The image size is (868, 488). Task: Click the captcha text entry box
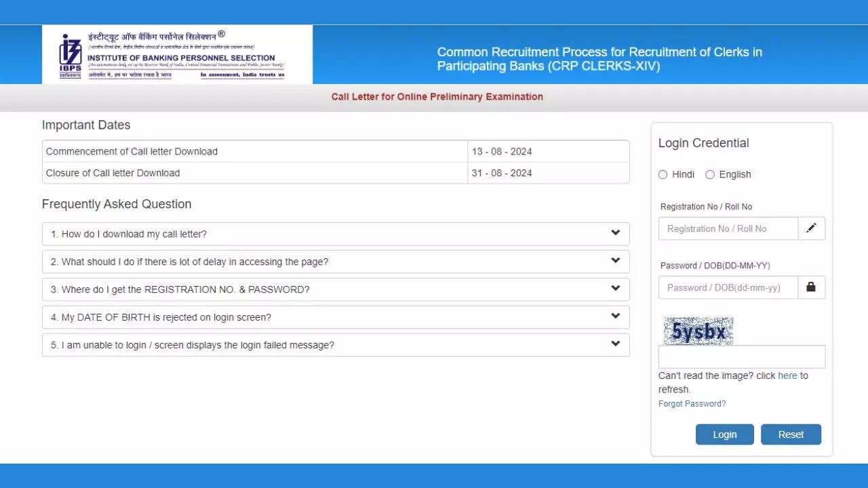[741, 357]
